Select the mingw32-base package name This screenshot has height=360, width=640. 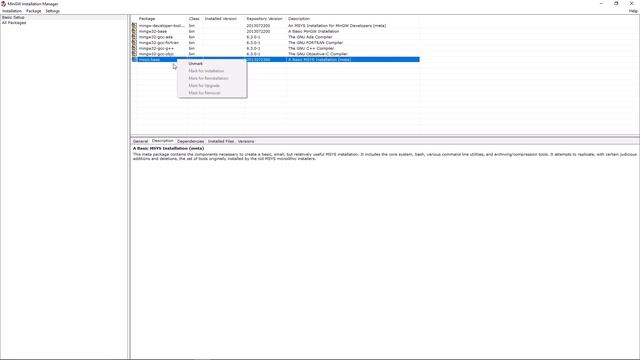[153, 31]
